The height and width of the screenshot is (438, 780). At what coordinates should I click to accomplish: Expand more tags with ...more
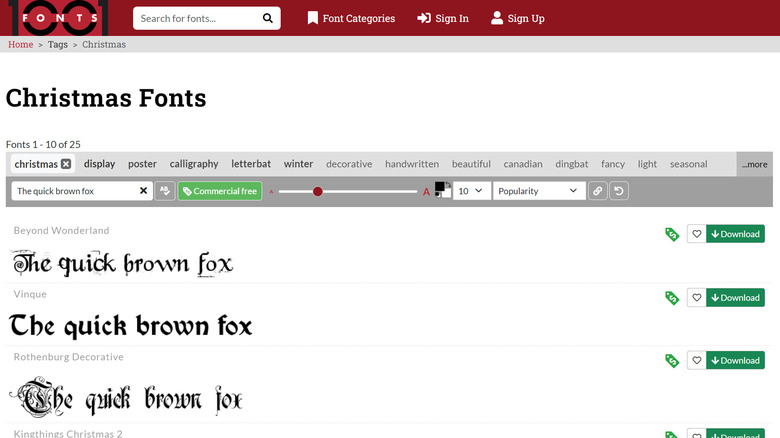(x=754, y=164)
